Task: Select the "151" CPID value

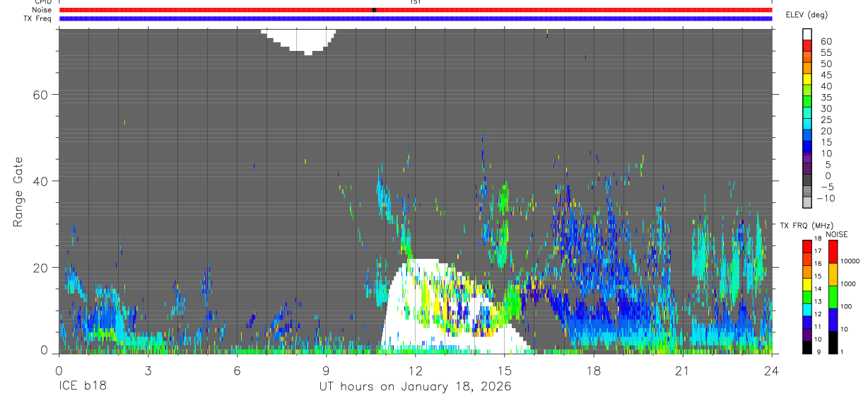Action: (416, 2)
